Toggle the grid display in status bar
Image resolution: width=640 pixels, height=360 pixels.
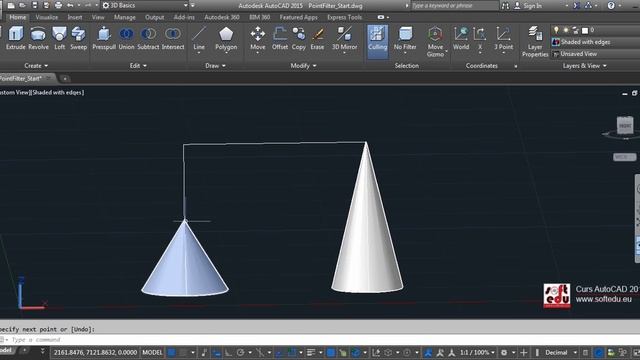pyautogui.click(x=172, y=352)
